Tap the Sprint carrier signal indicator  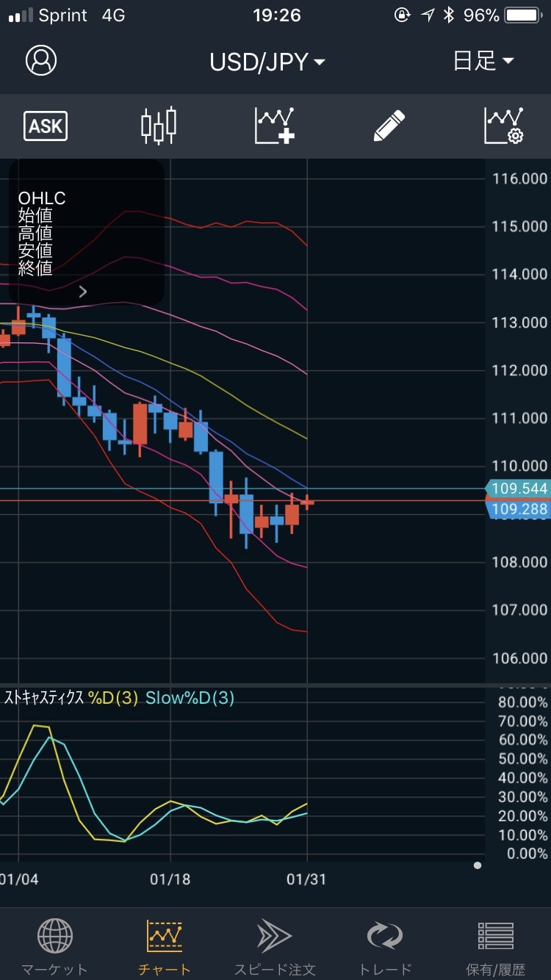click(48, 15)
